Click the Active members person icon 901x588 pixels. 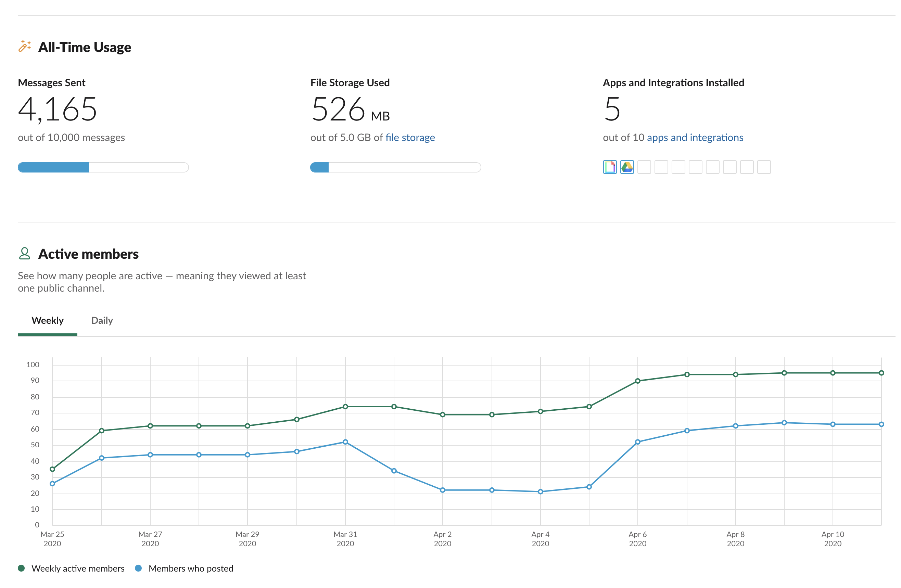pos(25,254)
